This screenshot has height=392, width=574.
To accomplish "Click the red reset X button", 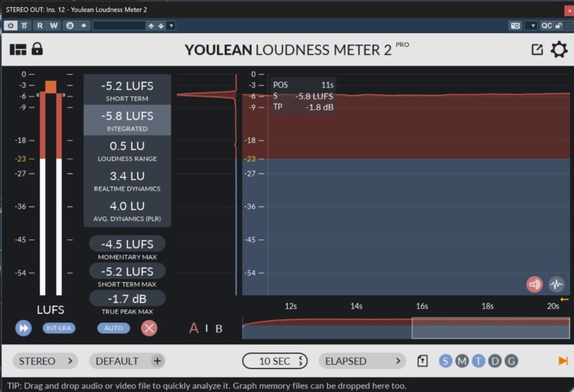I will (149, 328).
